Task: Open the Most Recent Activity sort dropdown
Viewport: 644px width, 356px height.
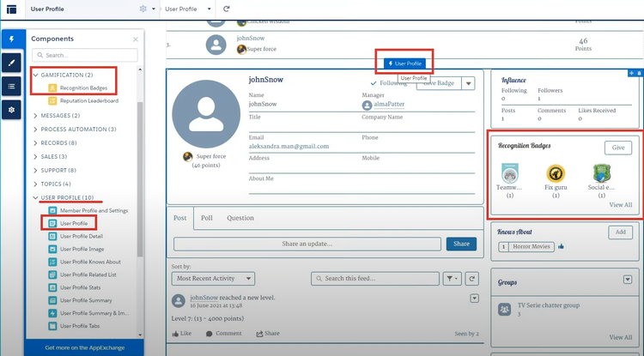Action: pyautogui.click(x=213, y=279)
